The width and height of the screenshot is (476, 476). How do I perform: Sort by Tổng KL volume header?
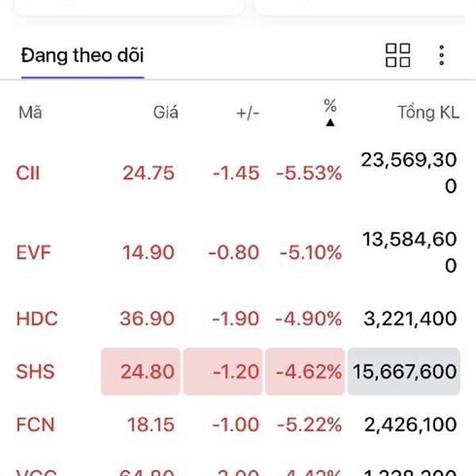click(x=428, y=113)
